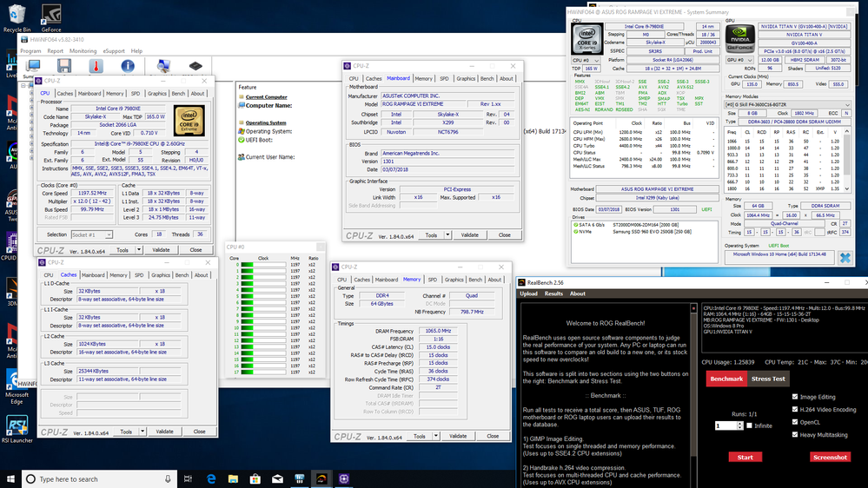The width and height of the screenshot is (868, 488).
Task: Click the blue X close icon in System Summary
Action: pyautogui.click(x=845, y=258)
